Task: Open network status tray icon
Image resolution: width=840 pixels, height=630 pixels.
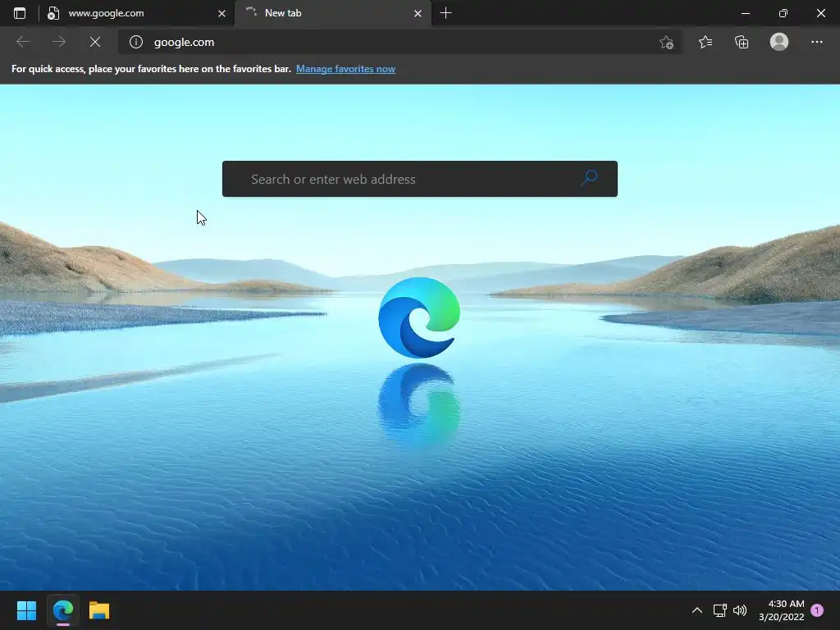Action: point(719,610)
